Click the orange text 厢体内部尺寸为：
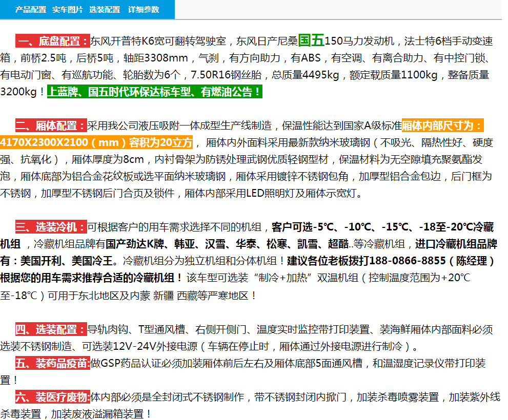Viewport: 508px width, 420px height. tap(442, 125)
